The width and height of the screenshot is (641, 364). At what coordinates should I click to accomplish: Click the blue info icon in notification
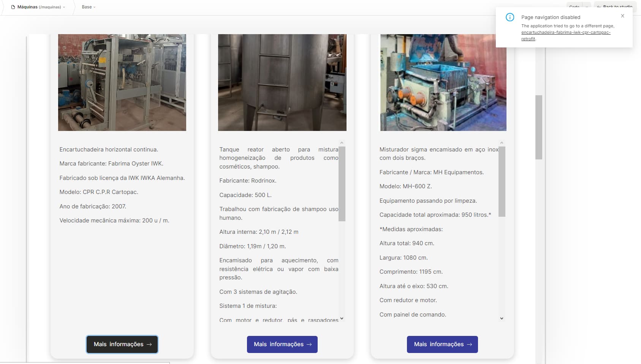(510, 17)
